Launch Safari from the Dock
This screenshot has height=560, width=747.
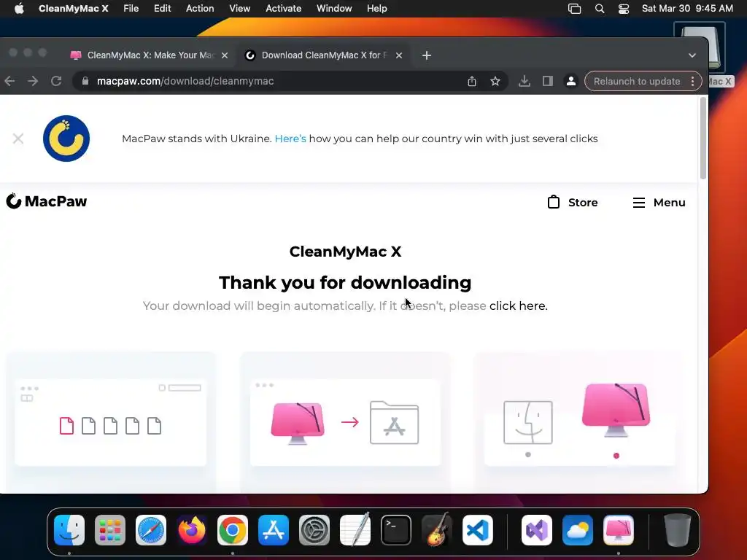[151, 530]
